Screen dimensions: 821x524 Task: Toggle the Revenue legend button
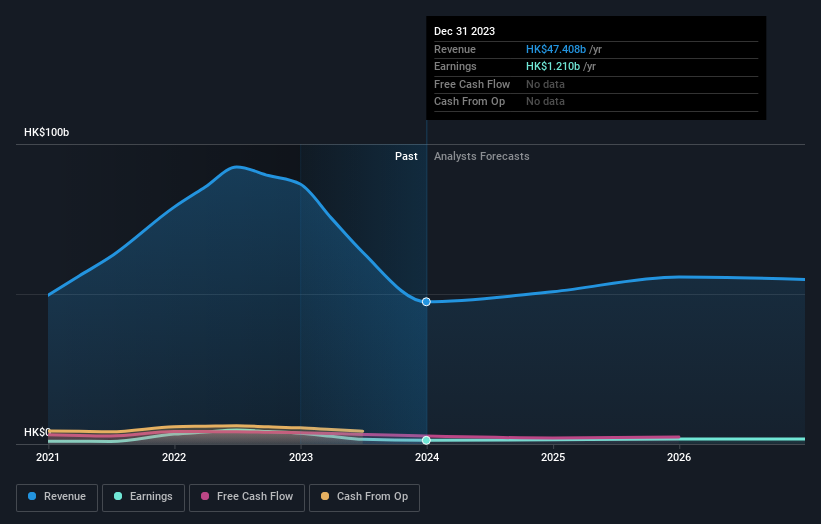(57, 497)
